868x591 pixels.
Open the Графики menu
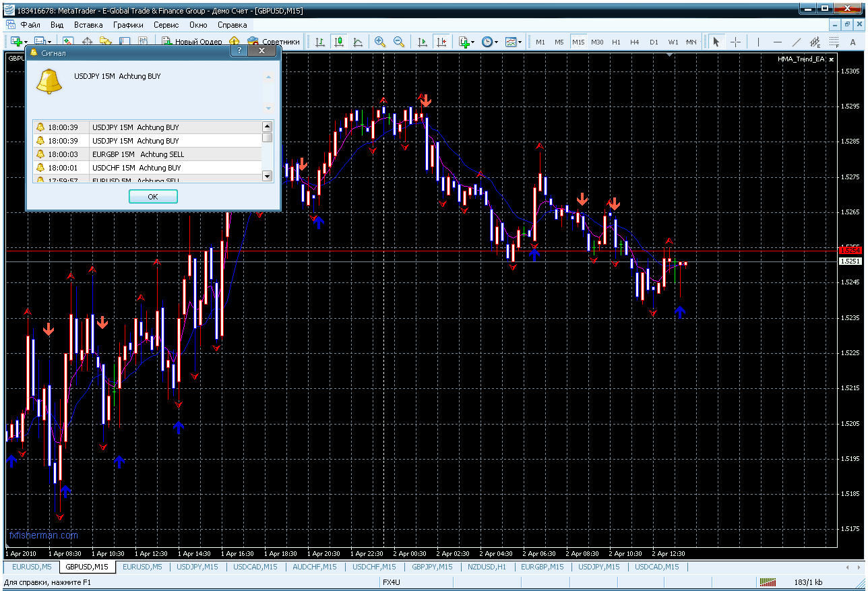coord(128,25)
